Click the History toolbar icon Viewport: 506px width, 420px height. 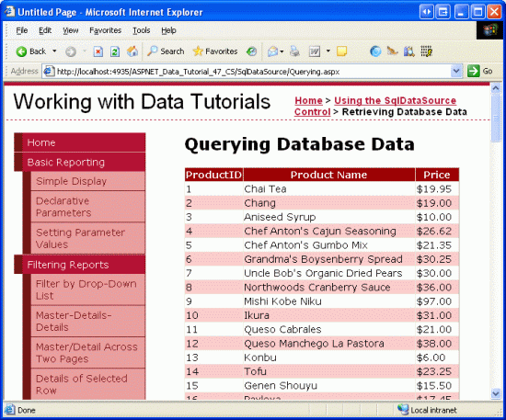[251, 51]
